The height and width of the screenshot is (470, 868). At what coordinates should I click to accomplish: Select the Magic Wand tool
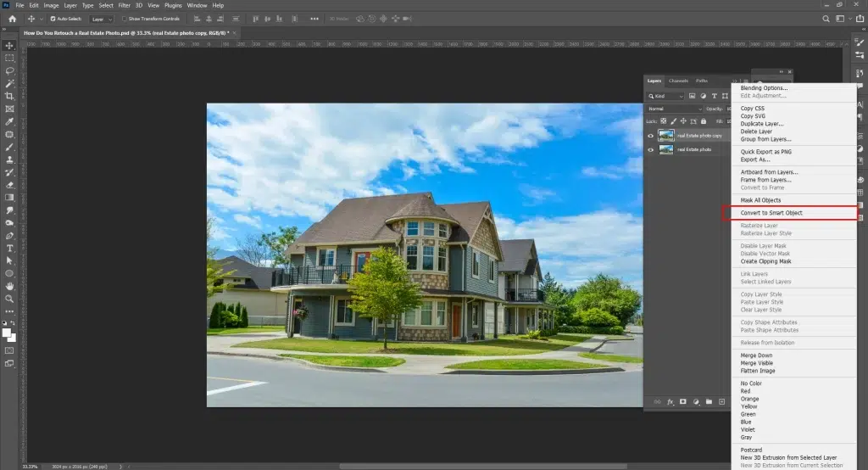pyautogui.click(x=9, y=84)
